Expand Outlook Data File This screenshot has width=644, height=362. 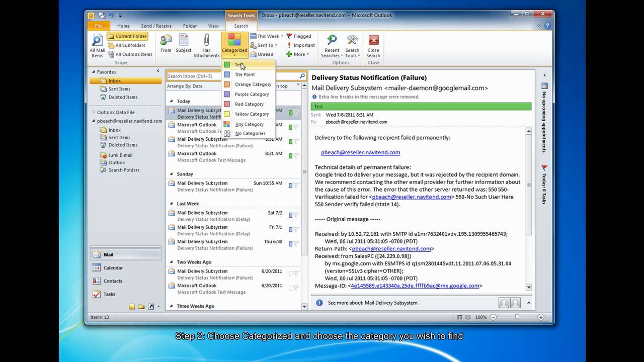pyautogui.click(x=93, y=112)
